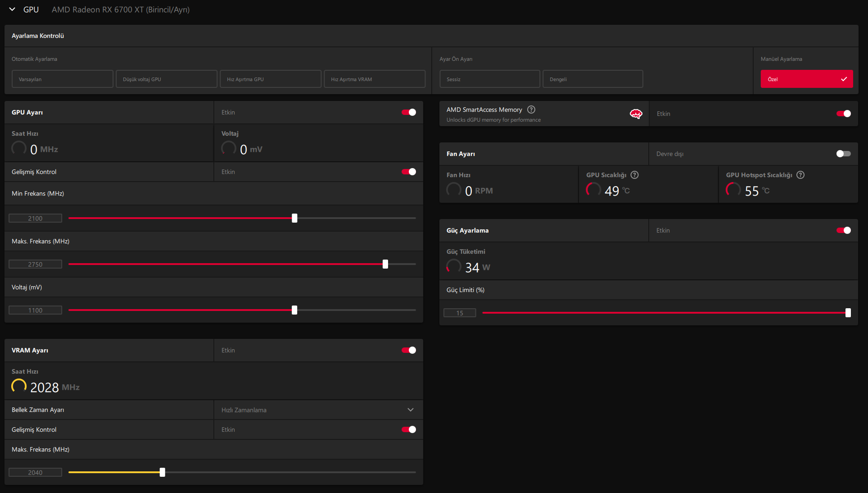Viewport: 868px width, 493px height.
Task: Select Hız Aşırtma VRAM preset
Action: click(x=375, y=79)
